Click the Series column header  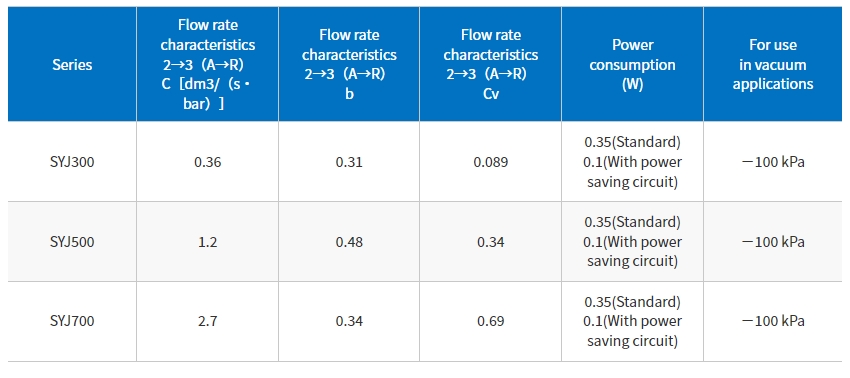point(72,65)
